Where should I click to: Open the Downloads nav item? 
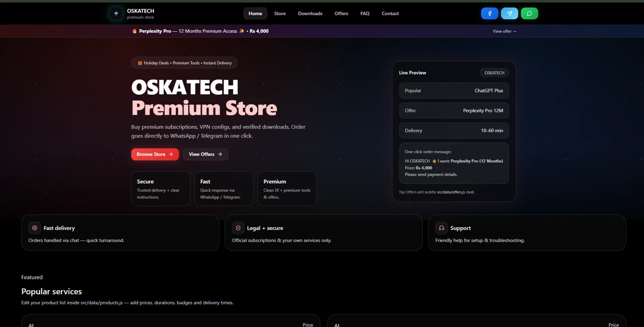pyautogui.click(x=310, y=14)
